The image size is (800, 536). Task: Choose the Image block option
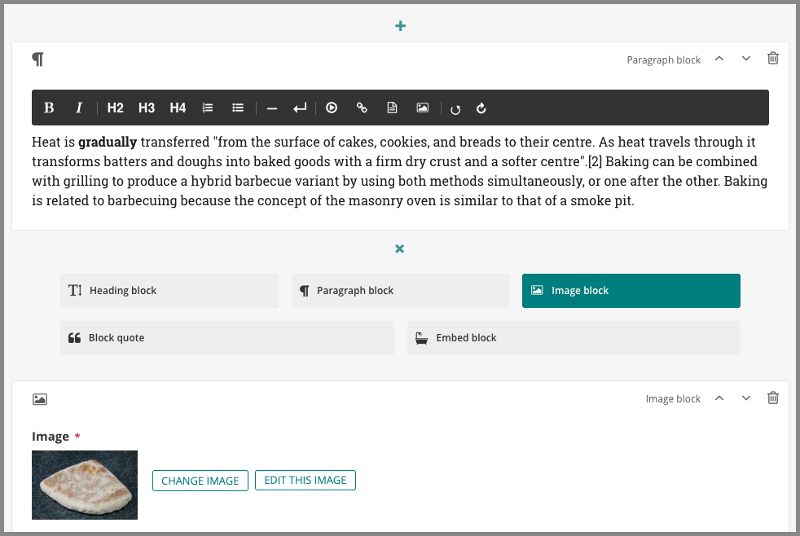pyautogui.click(x=631, y=291)
